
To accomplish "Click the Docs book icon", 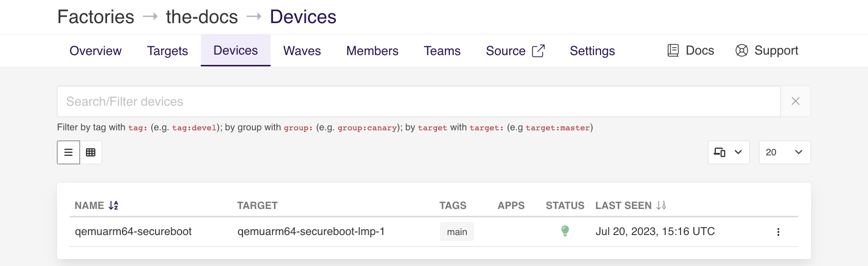I will (x=673, y=51).
